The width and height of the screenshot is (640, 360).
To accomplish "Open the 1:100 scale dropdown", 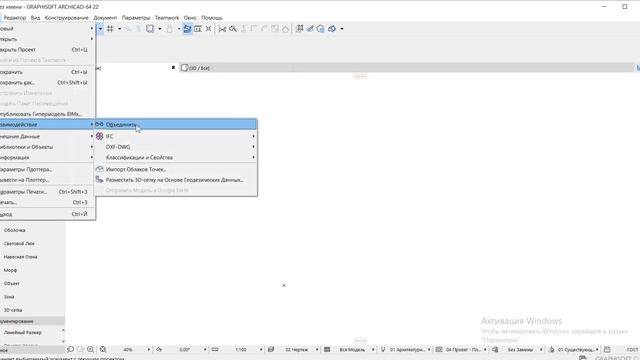I will (241, 349).
